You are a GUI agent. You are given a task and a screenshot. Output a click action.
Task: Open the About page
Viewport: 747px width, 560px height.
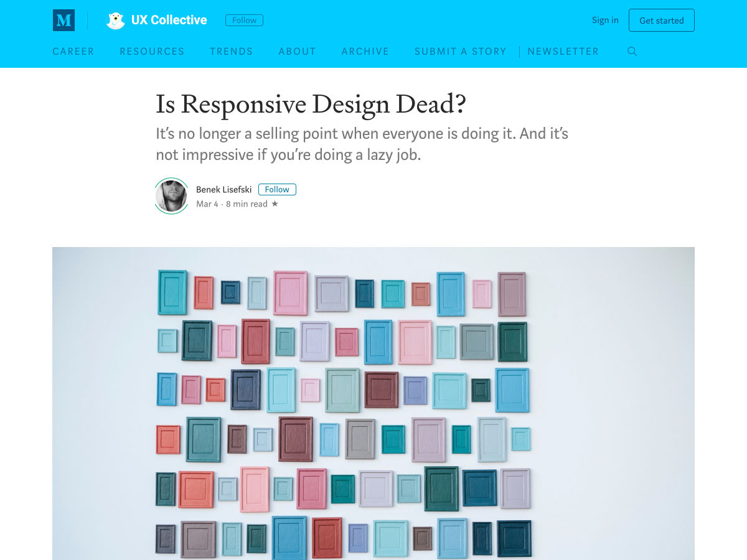[298, 52]
